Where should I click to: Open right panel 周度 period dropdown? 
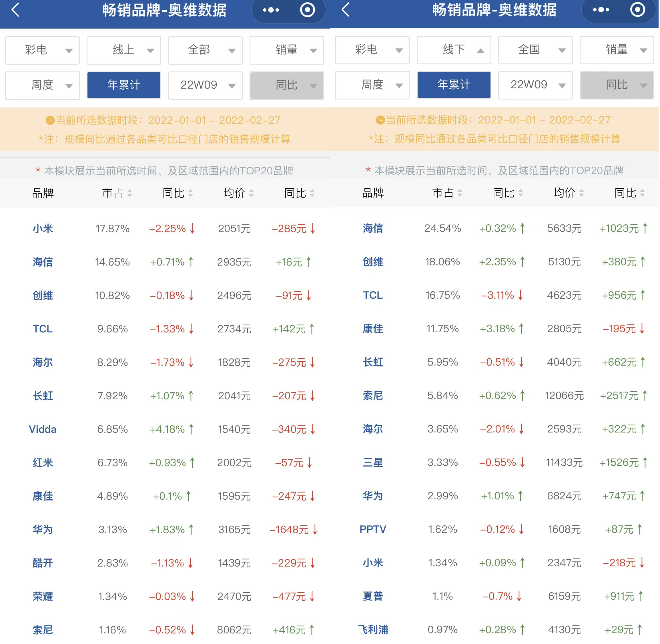[x=373, y=85]
